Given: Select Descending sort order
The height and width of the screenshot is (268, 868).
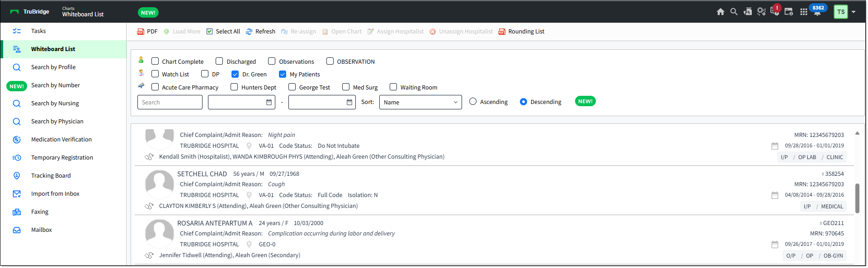Looking at the screenshot, I should click(524, 102).
